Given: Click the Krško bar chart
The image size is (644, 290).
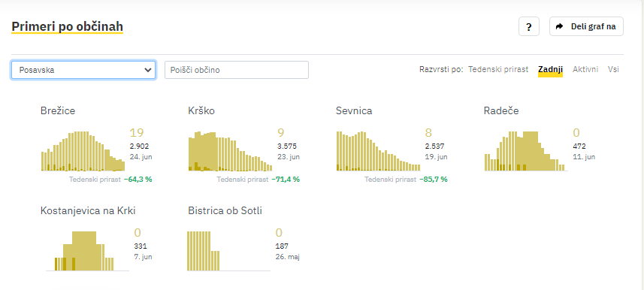Looking at the screenshot, I should [231, 151].
